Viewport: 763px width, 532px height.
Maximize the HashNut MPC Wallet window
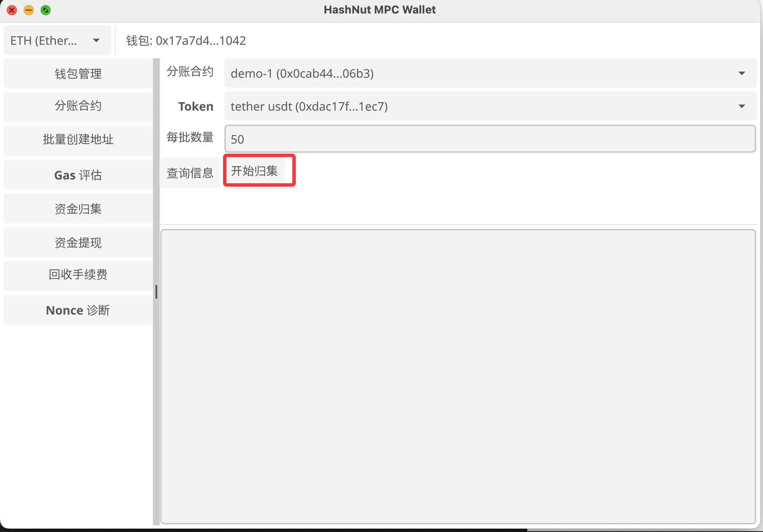46,10
